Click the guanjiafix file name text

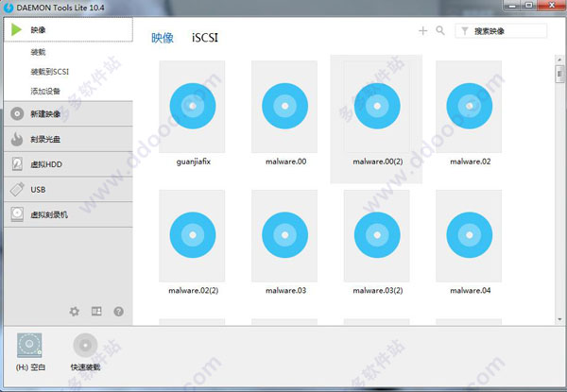[x=194, y=162]
